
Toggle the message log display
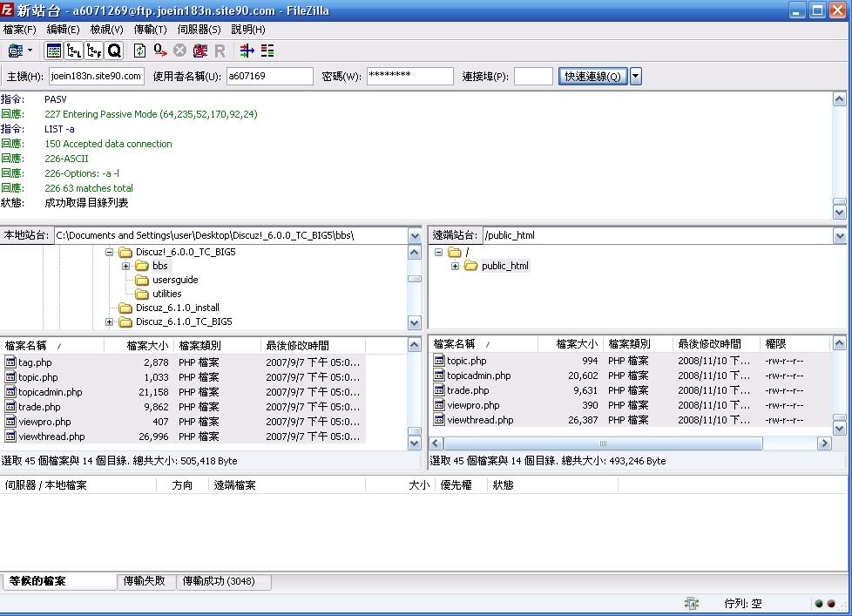(x=54, y=51)
